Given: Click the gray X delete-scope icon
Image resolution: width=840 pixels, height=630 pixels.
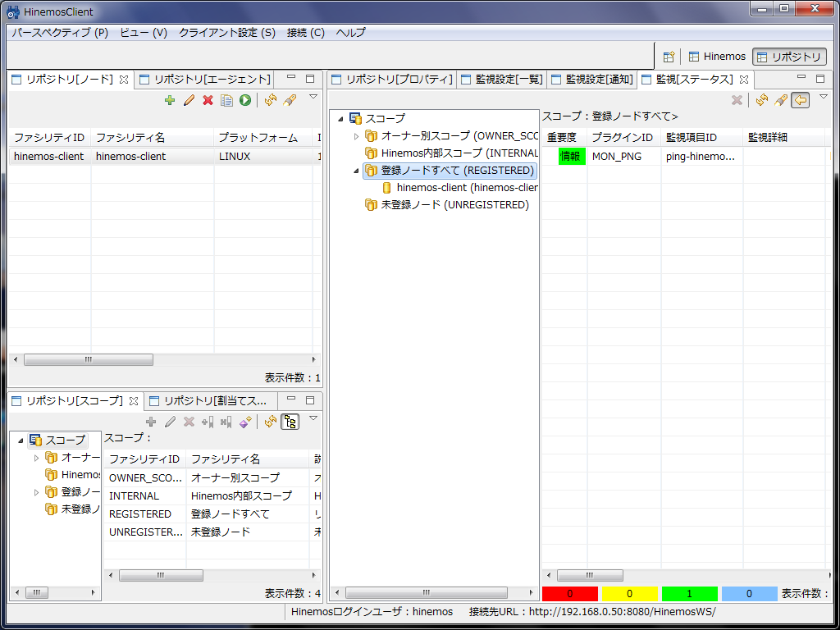Looking at the screenshot, I should point(189,422).
